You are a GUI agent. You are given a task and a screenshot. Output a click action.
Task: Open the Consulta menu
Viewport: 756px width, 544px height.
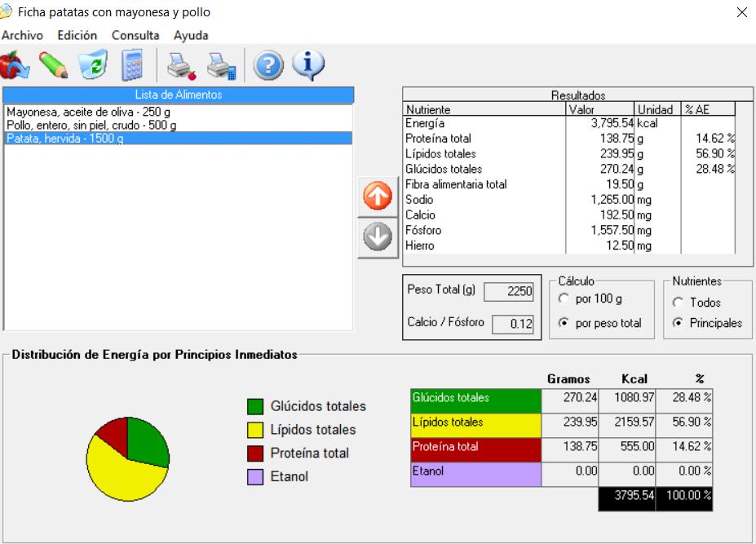point(135,35)
